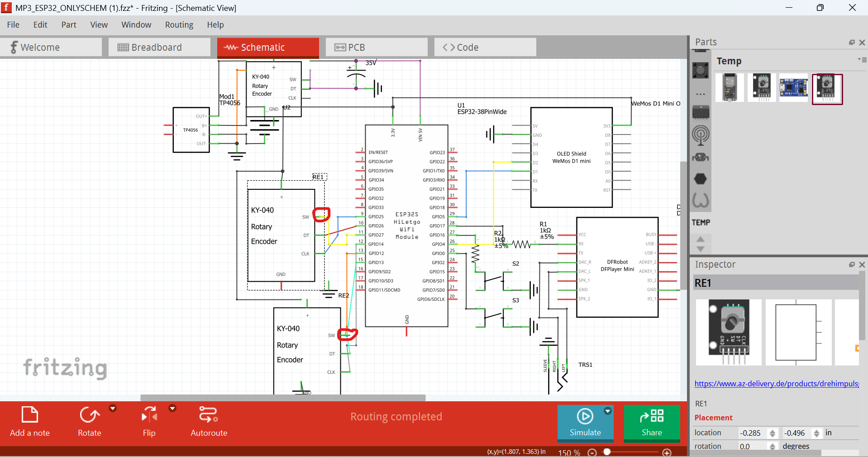Click the Autoroute button
This screenshot has width=868, height=457.
[209, 422]
